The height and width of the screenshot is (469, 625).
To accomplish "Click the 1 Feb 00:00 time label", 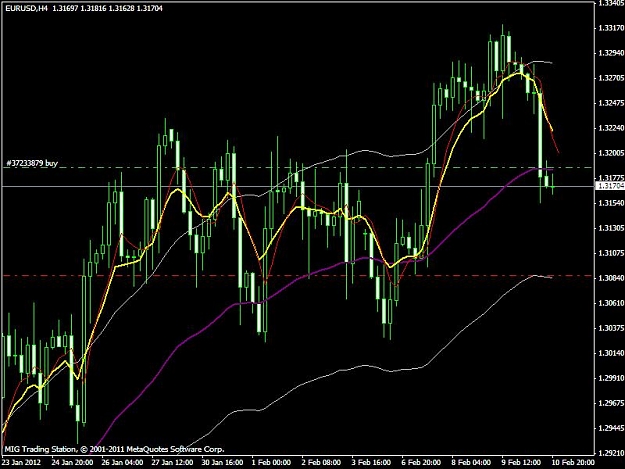I will pos(272,463).
